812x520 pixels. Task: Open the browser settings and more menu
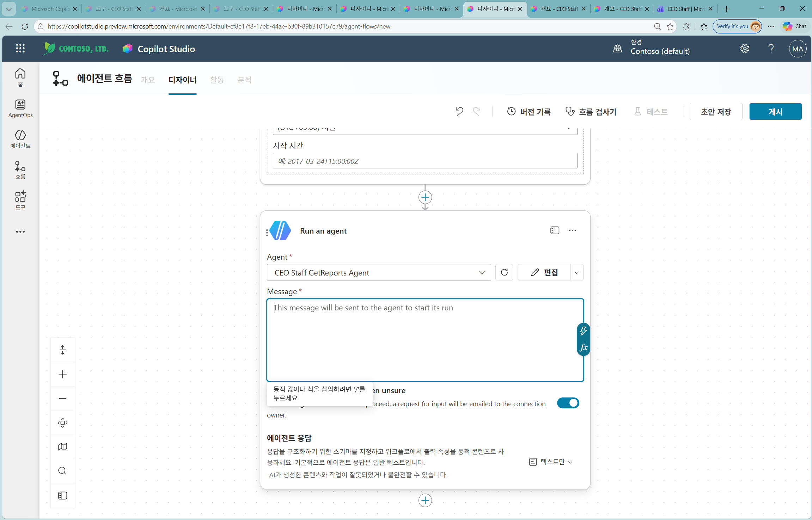click(x=771, y=26)
